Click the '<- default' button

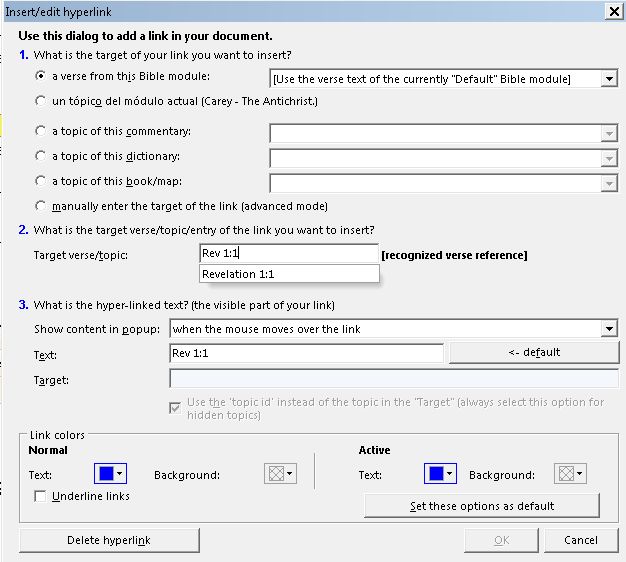click(x=534, y=352)
